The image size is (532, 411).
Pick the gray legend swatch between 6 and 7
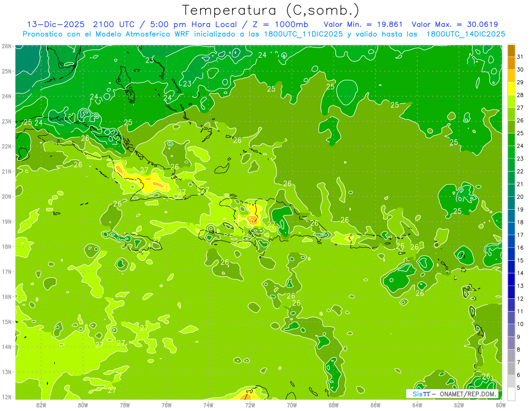(x=511, y=369)
